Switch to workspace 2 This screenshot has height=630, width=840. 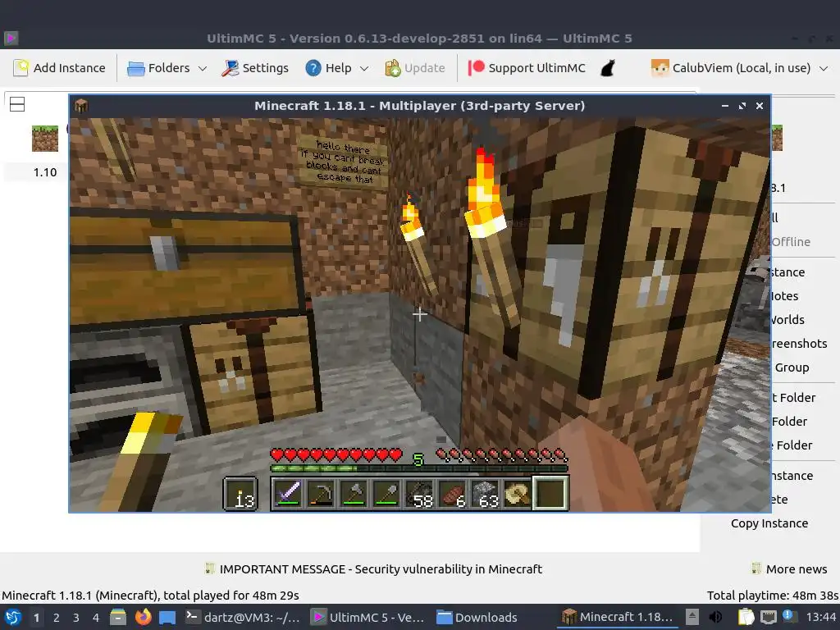coord(57,617)
